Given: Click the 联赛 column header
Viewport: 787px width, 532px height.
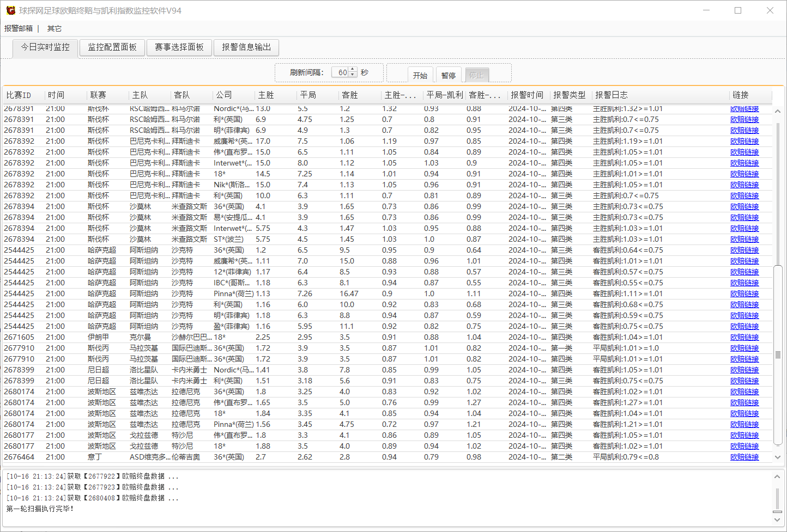Looking at the screenshot, I should [107, 95].
